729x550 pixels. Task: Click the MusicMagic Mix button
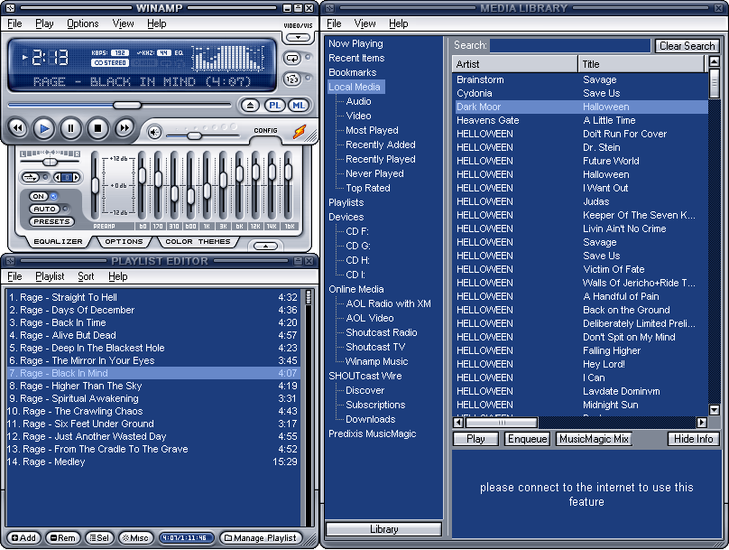594,439
